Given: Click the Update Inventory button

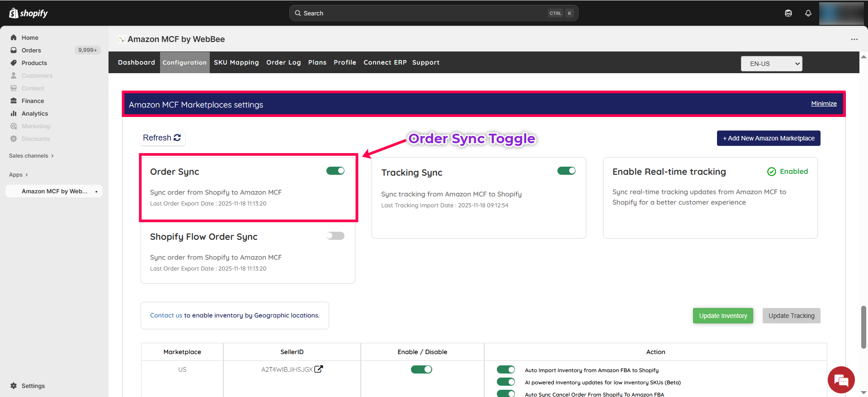Looking at the screenshot, I should point(722,316).
